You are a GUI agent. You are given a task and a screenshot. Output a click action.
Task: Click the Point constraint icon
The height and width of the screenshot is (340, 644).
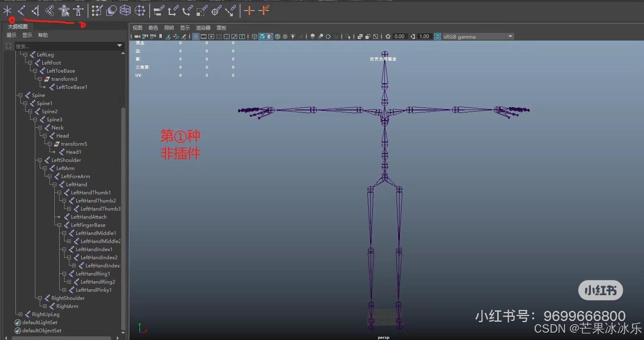[172, 11]
